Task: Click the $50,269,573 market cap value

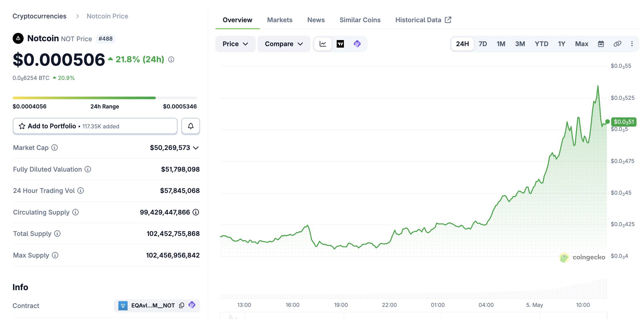Action: pos(170,148)
